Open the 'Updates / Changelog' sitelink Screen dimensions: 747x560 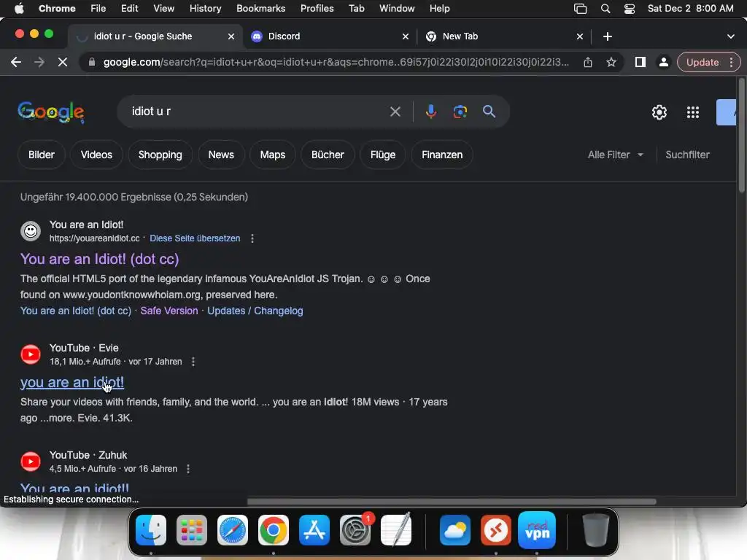point(255,311)
